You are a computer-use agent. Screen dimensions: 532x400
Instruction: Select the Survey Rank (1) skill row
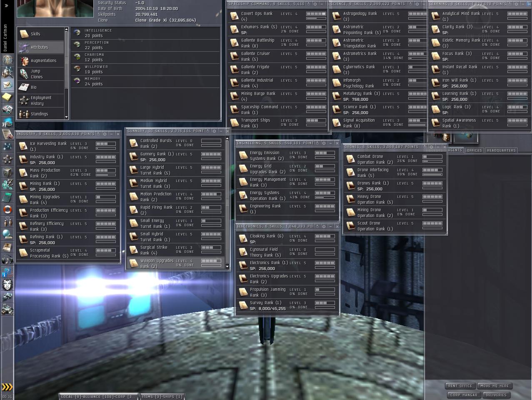click(x=287, y=305)
